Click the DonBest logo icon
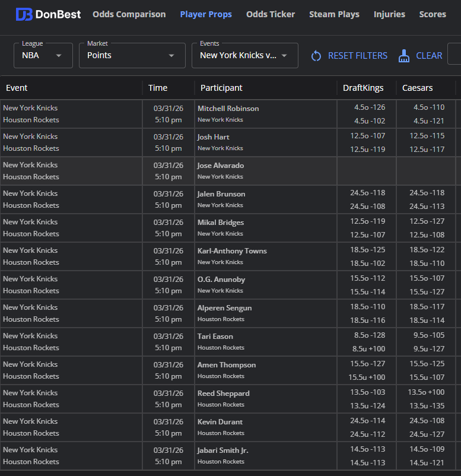The image size is (461, 476). point(24,14)
